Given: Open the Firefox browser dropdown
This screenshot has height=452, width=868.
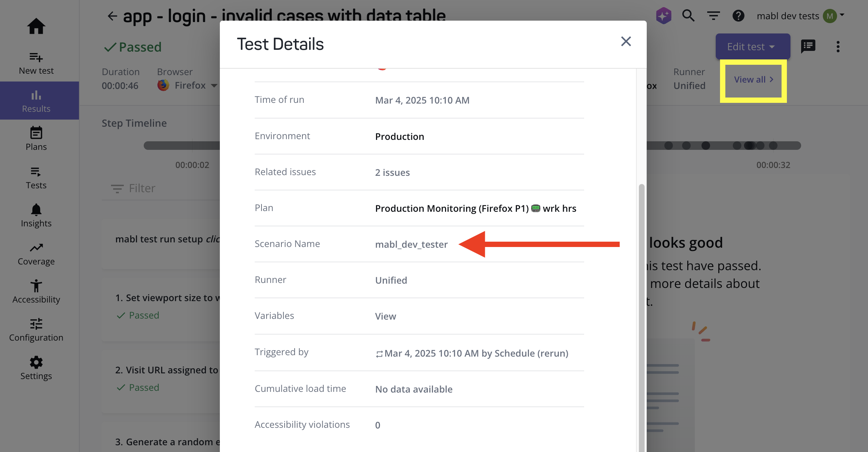Looking at the screenshot, I should tap(187, 85).
